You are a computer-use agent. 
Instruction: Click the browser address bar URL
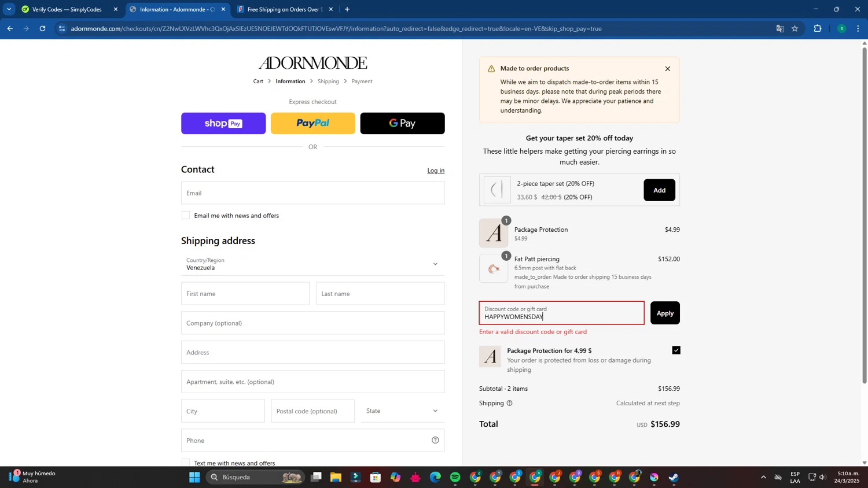[x=336, y=28]
